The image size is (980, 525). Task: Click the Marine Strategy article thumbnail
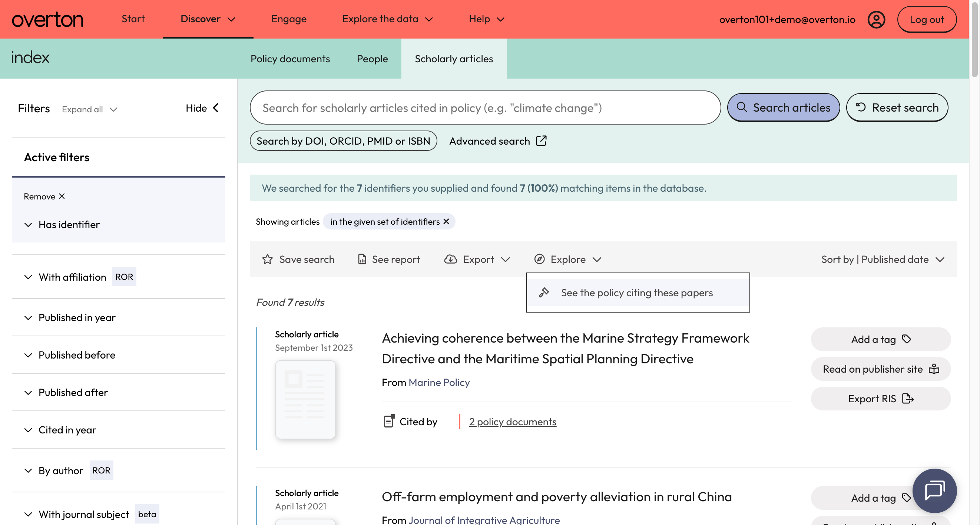305,399
